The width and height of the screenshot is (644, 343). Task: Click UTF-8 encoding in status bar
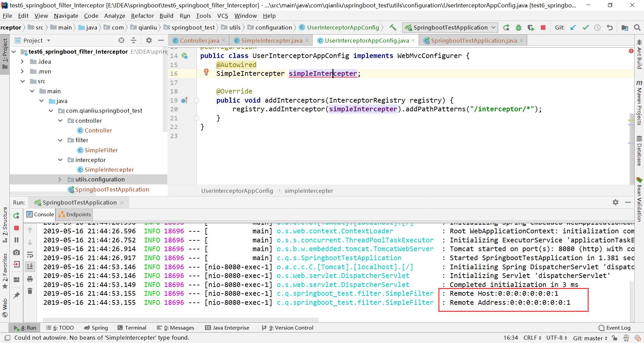coord(556,338)
